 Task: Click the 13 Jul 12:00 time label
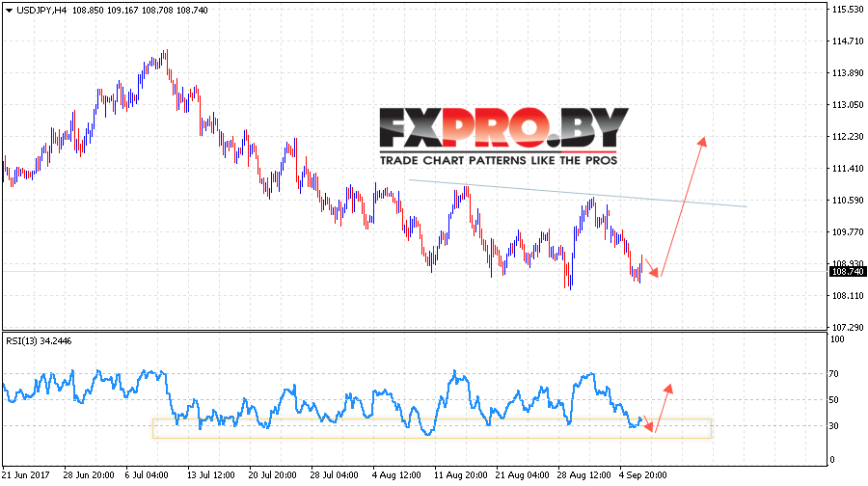(x=211, y=475)
